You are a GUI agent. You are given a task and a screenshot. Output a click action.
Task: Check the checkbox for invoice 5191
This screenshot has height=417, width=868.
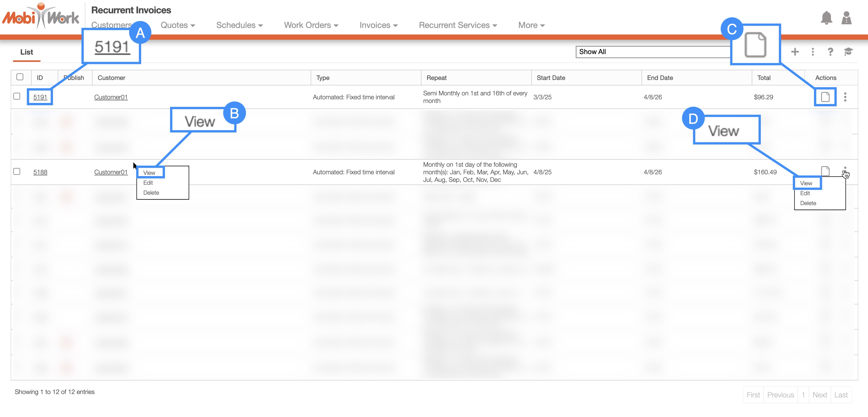tap(17, 96)
